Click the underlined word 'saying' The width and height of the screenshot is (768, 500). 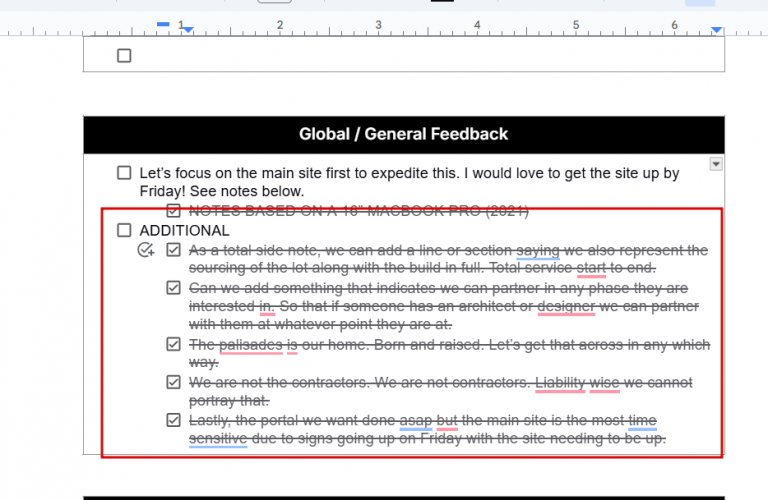[538, 251]
